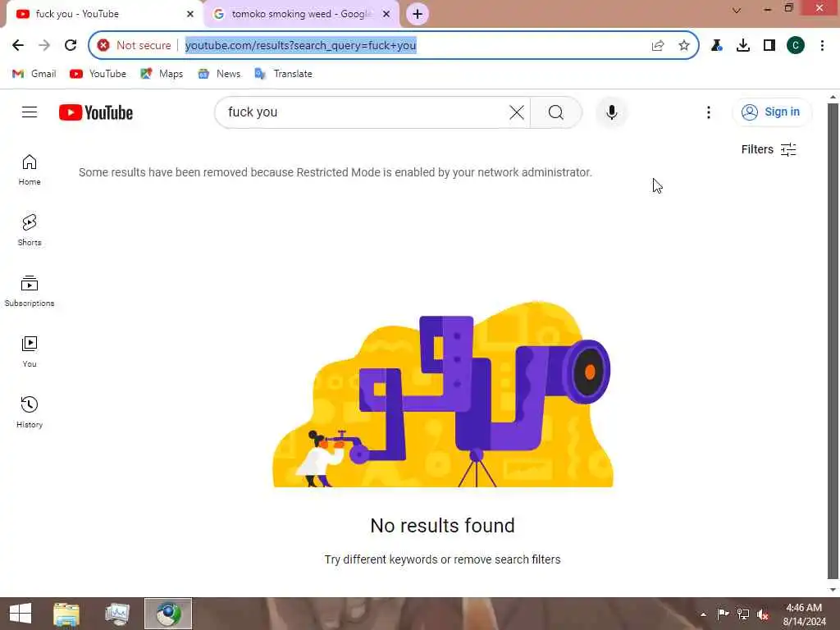
Task: Show hidden system tray icons
Action: tap(703, 614)
